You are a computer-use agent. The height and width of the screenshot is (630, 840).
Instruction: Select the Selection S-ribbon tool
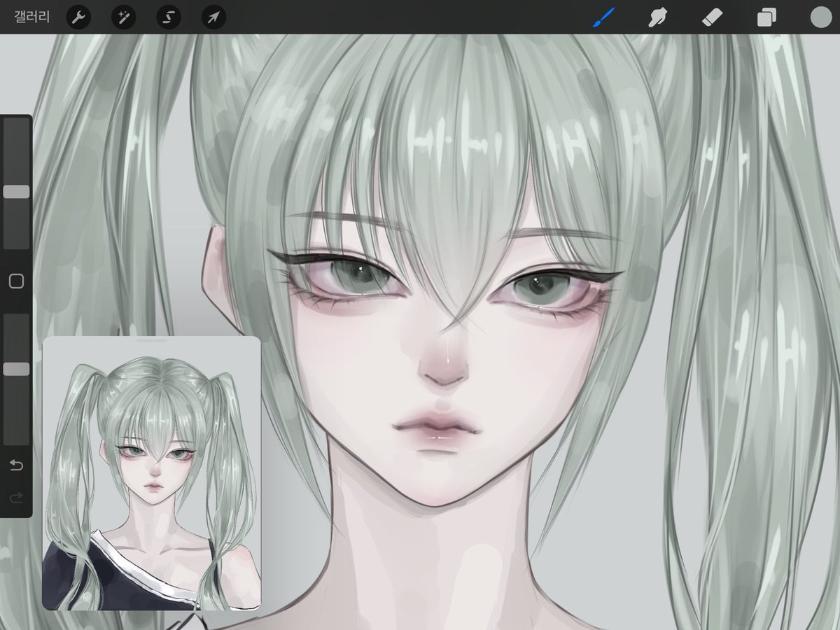169,17
